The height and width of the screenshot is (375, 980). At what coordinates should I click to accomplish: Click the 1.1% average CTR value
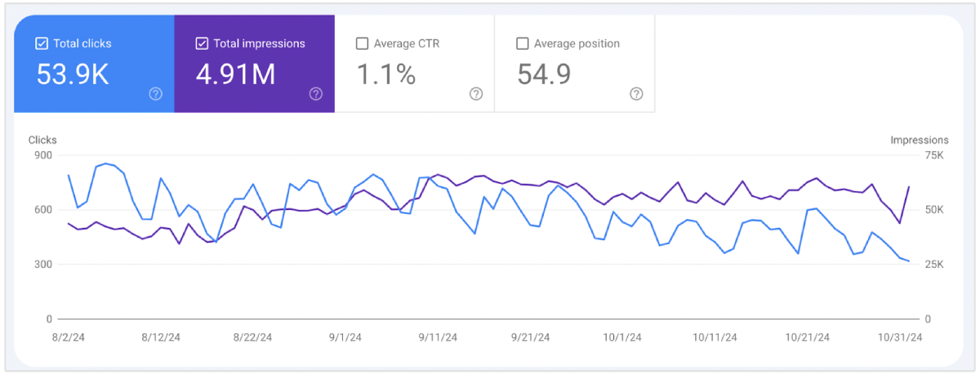pos(386,74)
